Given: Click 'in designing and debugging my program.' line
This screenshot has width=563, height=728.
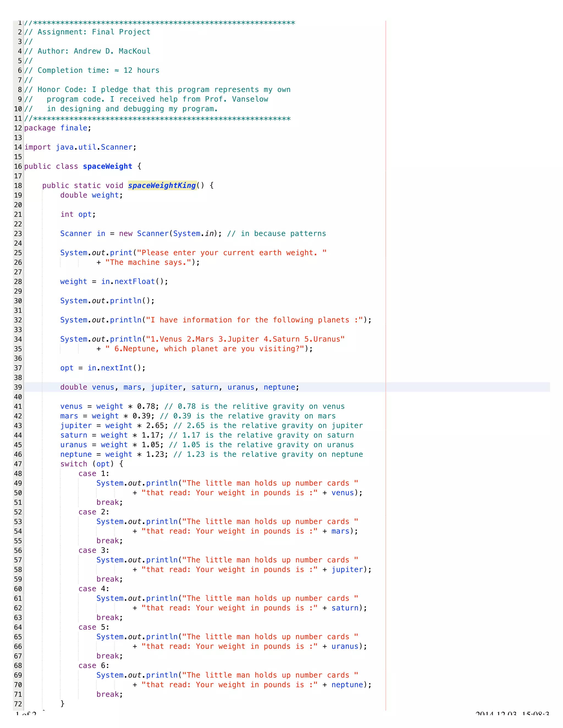Looking at the screenshot, I should 121,109.
